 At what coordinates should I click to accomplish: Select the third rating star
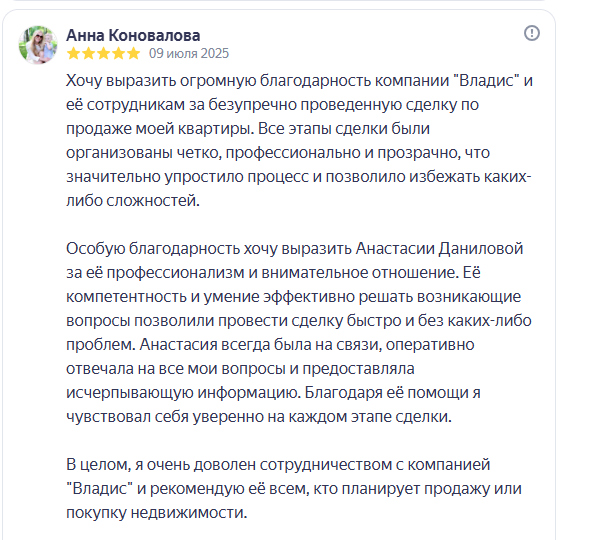103,53
